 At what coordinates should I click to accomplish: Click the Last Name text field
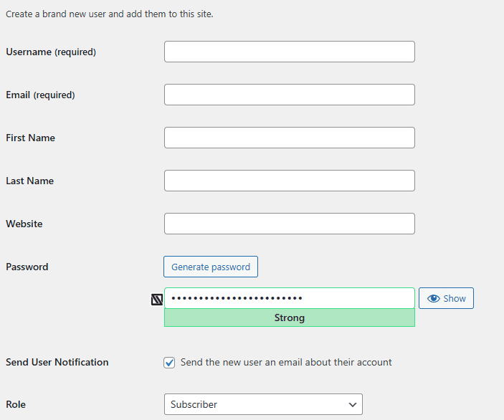coord(289,181)
